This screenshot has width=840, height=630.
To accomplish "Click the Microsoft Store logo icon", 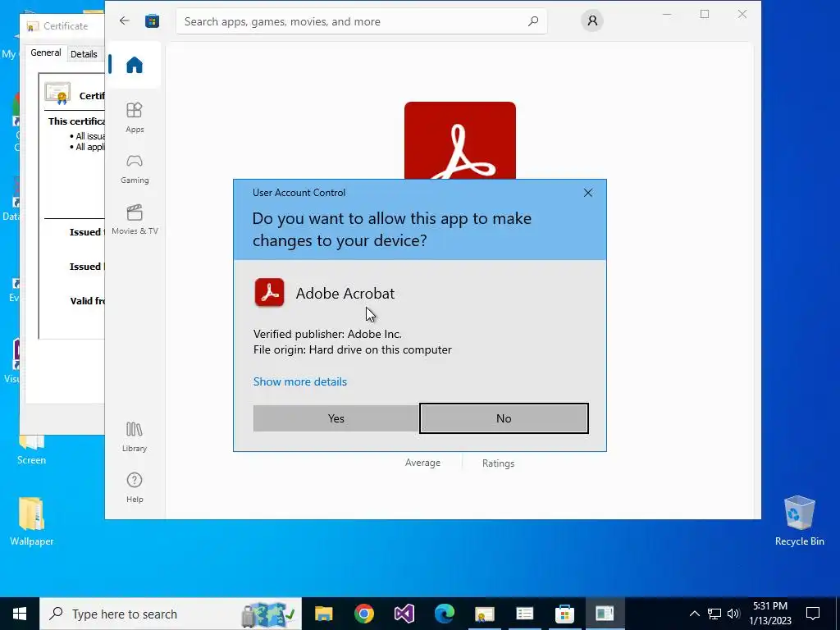I will click(x=152, y=21).
